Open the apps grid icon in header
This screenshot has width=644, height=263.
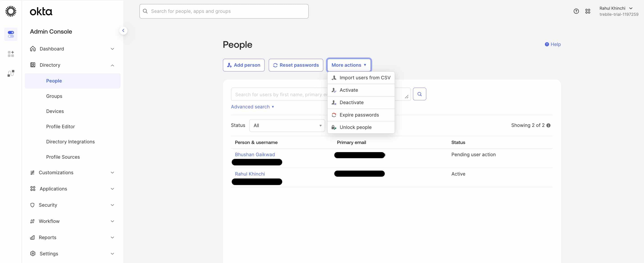[x=587, y=11]
